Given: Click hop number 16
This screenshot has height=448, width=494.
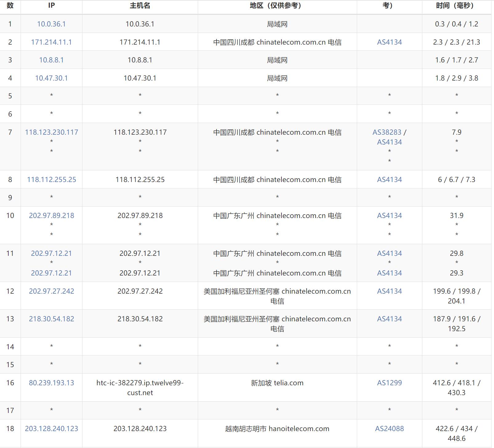Looking at the screenshot, I should 10,383.
